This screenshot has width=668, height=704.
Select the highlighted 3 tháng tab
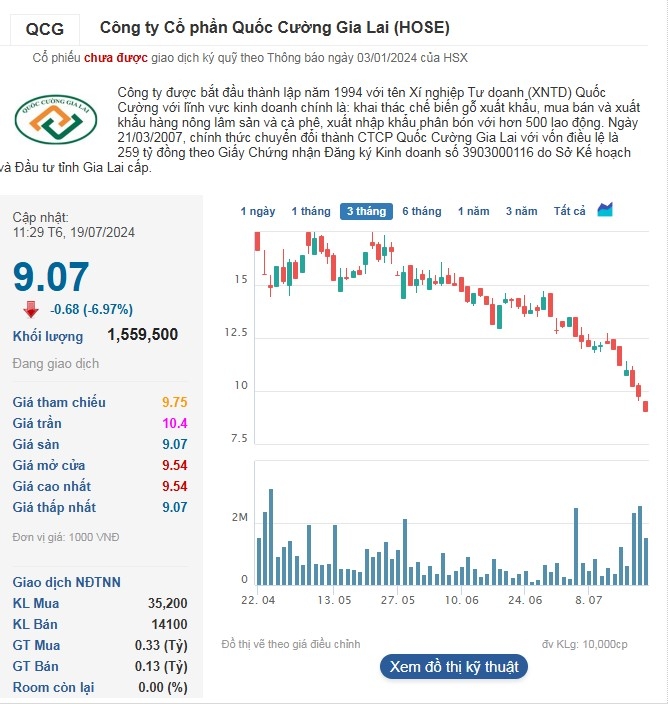click(x=365, y=211)
